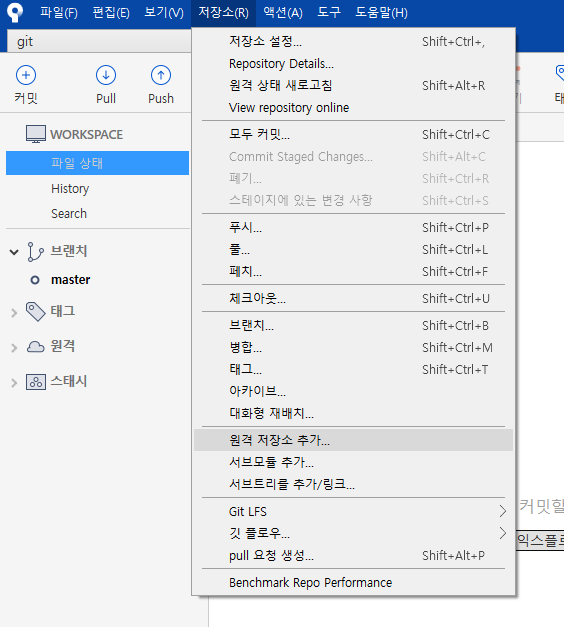Choose 체크아웃... menu entry
This screenshot has width=564, height=627.
point(354,298)
